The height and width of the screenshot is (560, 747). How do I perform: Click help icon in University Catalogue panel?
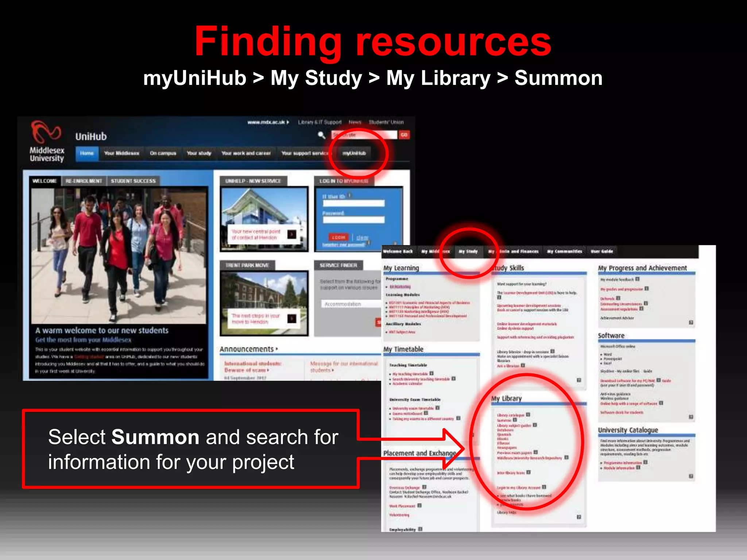(x=691, y=477)
